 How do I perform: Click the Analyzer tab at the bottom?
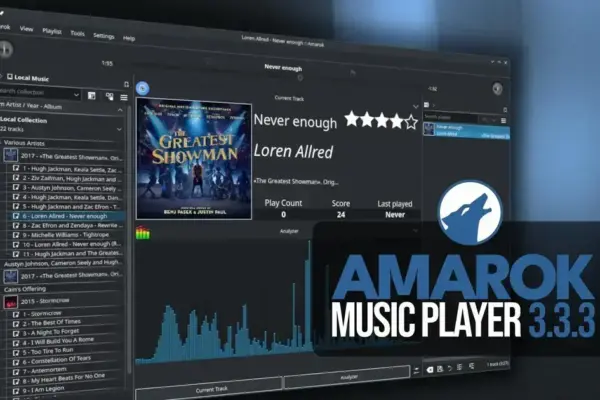click(x=347, y=378)
